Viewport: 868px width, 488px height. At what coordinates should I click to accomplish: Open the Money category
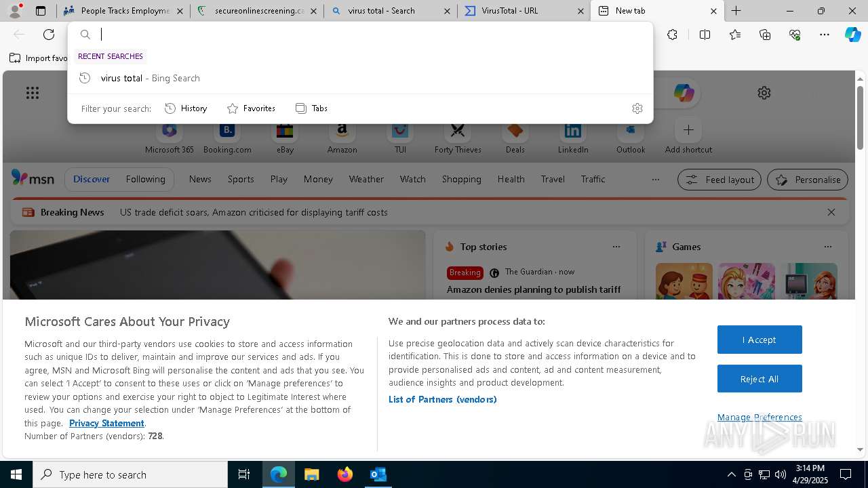coord(318,179)
